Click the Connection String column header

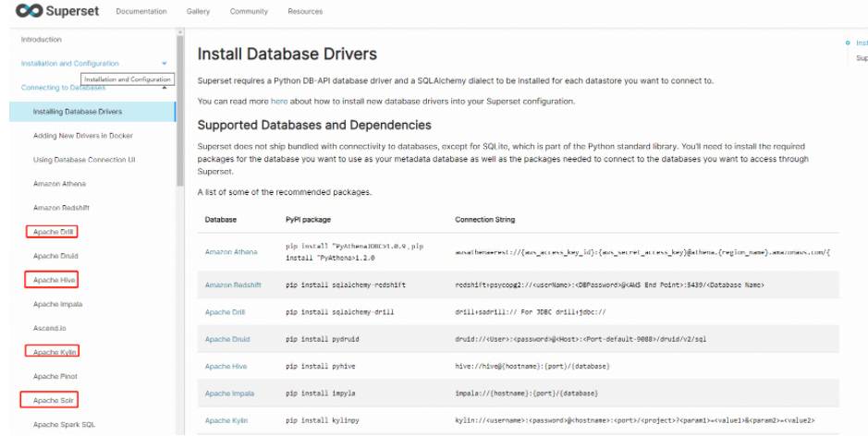(x=485, y=220)
